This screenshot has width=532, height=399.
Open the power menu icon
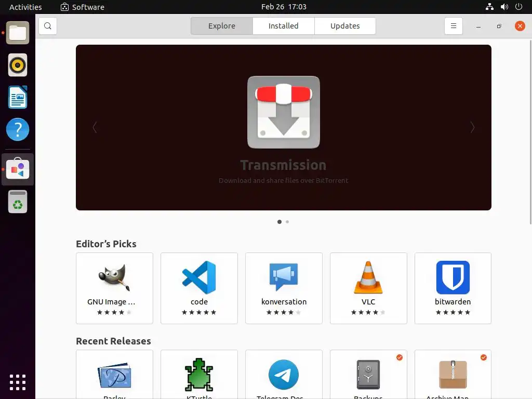coord(519,7)
